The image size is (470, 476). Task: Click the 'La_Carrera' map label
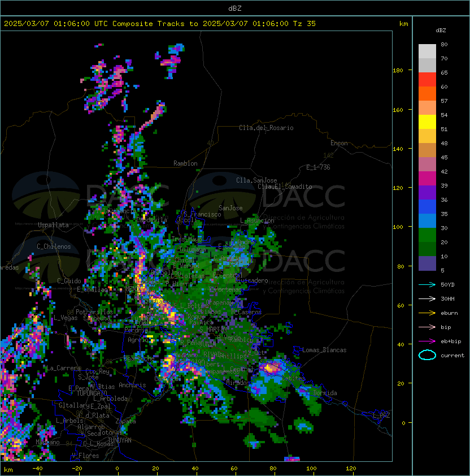tap(64, 368)
